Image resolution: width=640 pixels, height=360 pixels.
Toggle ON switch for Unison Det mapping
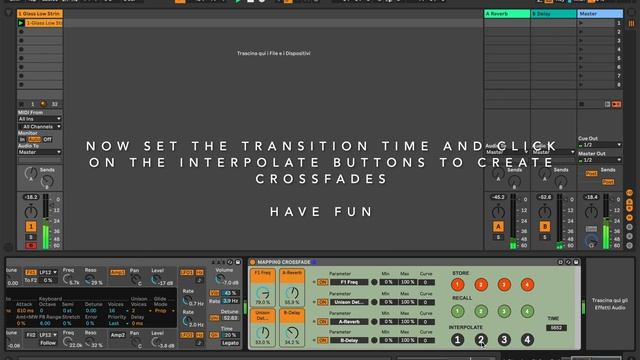click(x=322, y=302)
